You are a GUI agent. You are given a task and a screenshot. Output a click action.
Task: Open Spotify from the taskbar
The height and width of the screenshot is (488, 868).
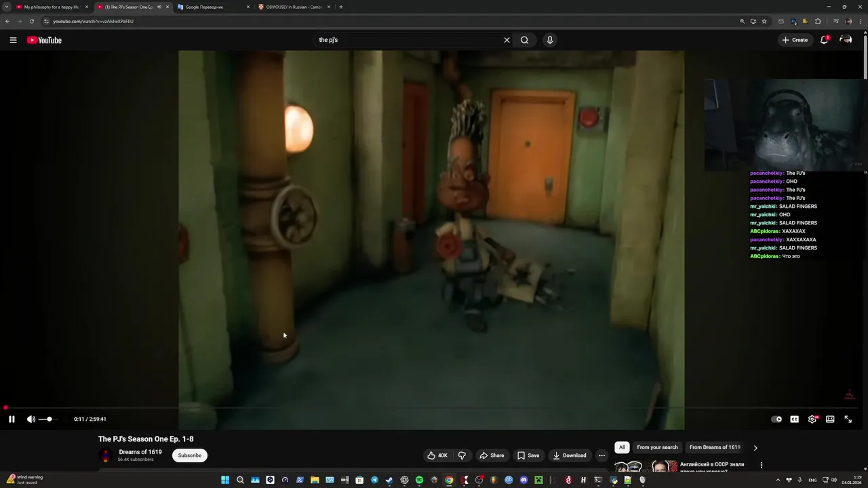pos(419,480)
